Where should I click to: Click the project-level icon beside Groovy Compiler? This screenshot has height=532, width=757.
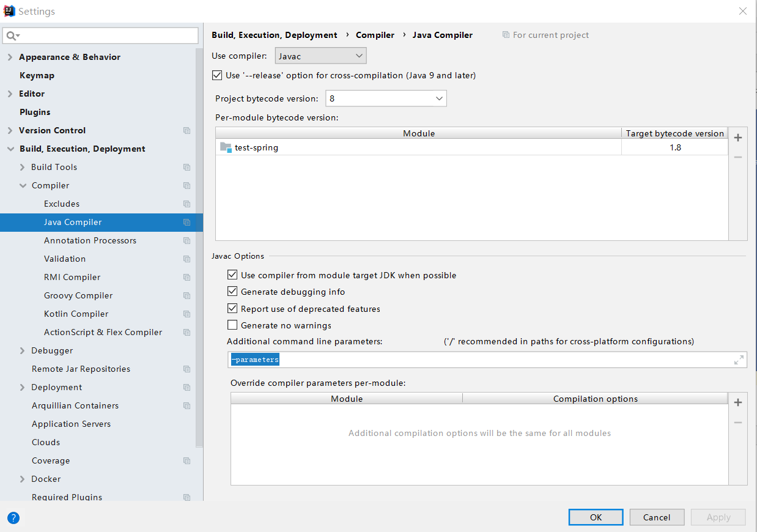coord(187,295)
